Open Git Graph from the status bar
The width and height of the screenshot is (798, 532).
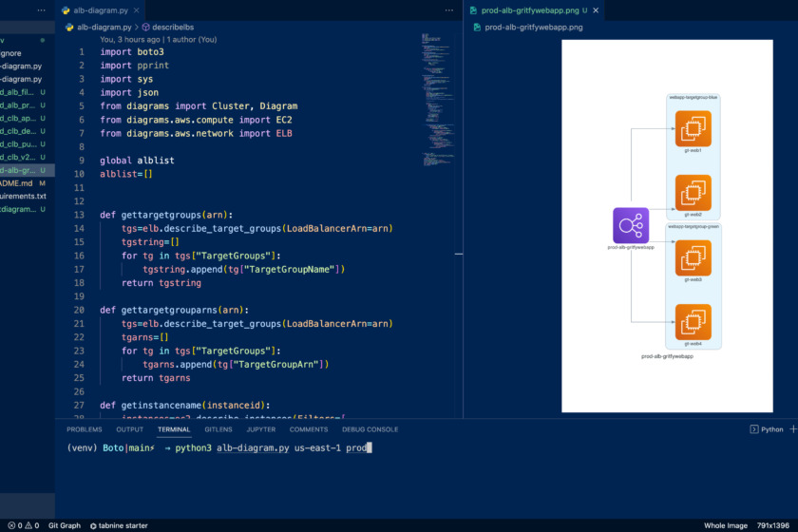(65, 525)
